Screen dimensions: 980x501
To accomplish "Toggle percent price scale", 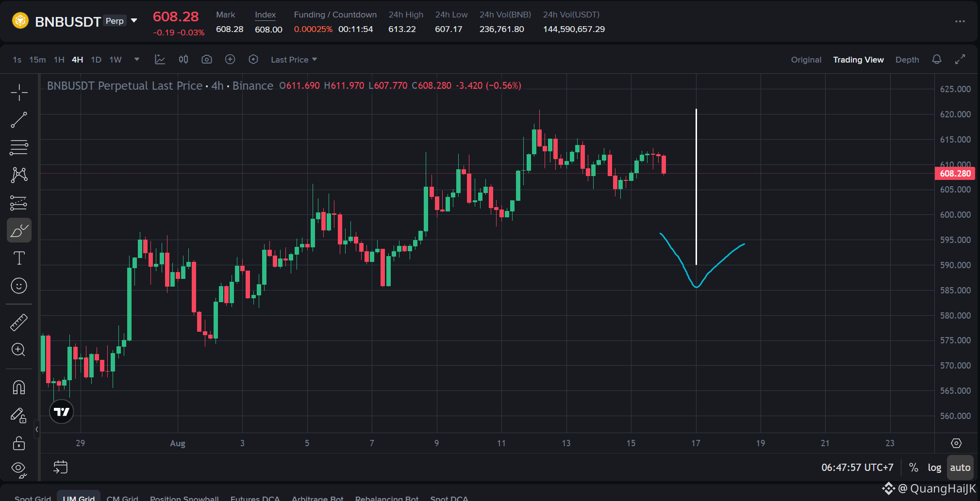I will [x=914, y=468].
